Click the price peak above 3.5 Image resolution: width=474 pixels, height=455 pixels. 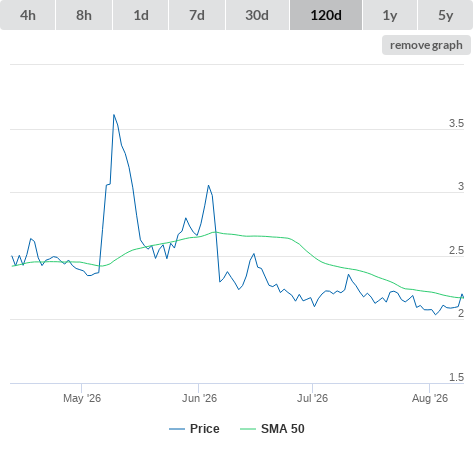coord(114,115)
